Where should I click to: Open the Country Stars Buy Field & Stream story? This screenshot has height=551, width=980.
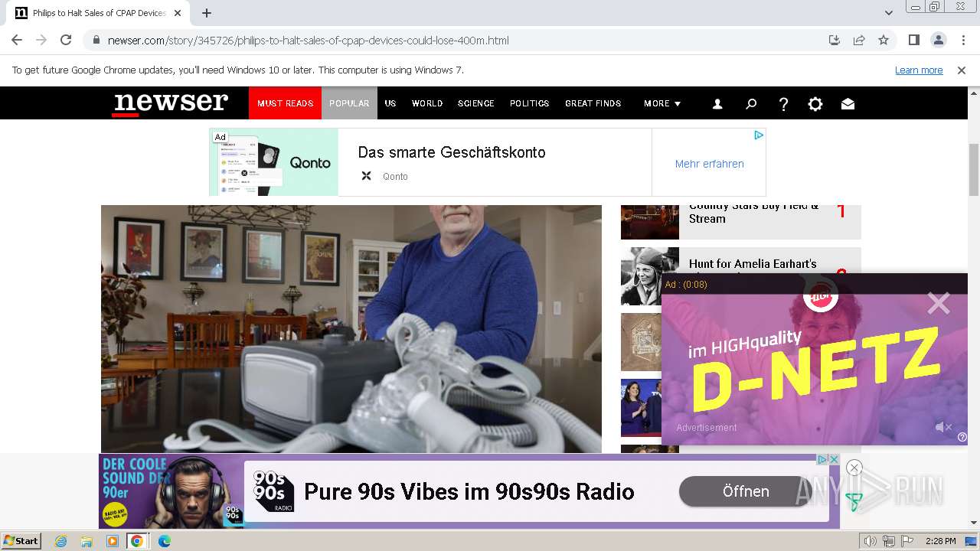click(x=753, y=212)
